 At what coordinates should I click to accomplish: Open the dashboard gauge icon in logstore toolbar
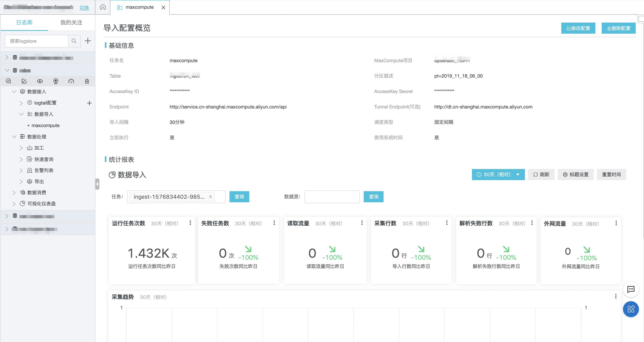[x=71, y=81]
